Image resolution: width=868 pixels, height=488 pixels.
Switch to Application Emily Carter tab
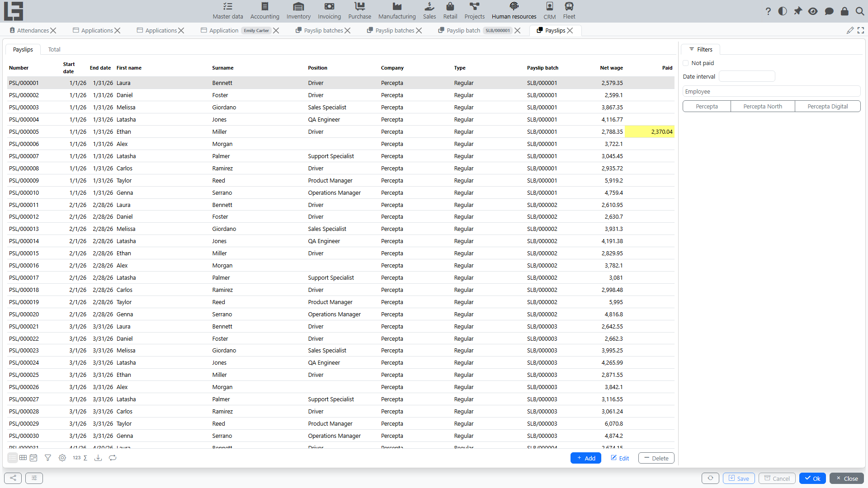(236, 30)
